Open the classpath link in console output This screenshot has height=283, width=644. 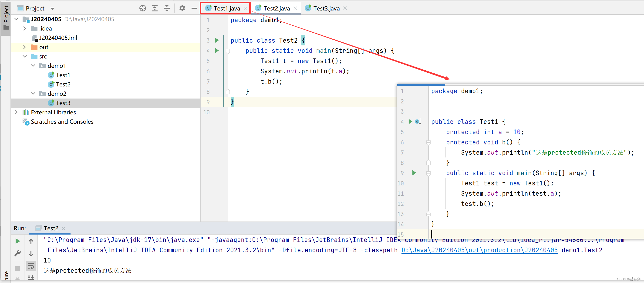(479, 250)
